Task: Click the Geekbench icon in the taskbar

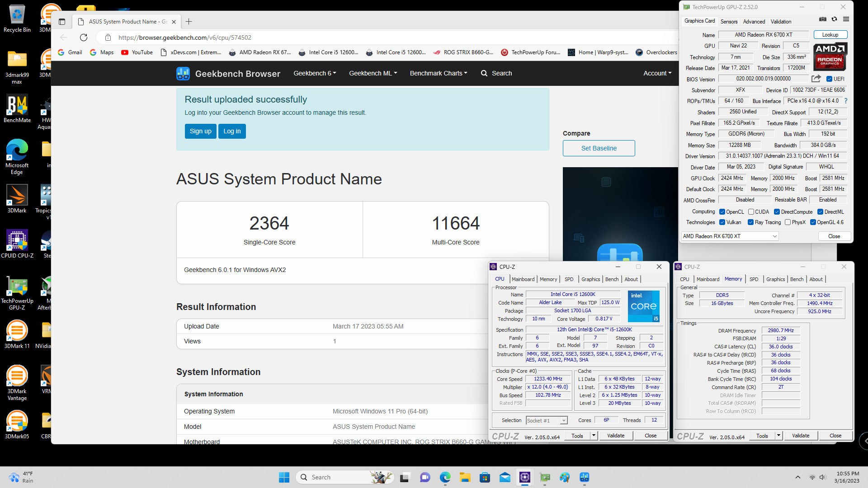Action: pos(585,477)
